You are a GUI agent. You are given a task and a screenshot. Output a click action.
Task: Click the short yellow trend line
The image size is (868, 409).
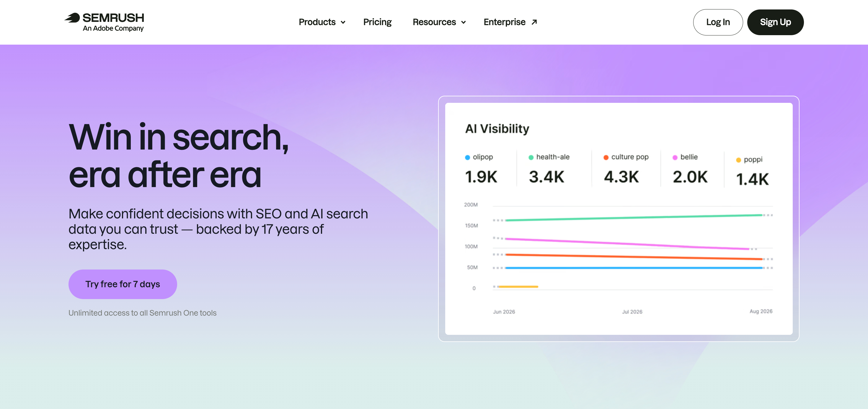tap(518, 287)
